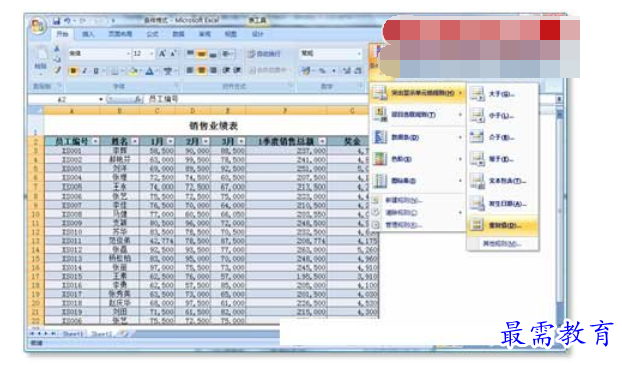The height and width of the screenshot is (365, 622).
Task: Open the cell borders button
Action: [x=114, y=71]
